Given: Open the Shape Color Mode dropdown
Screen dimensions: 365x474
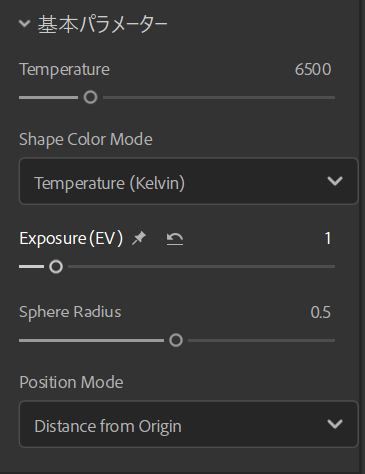Looking at the screenshot, I should tap(189, 181).
